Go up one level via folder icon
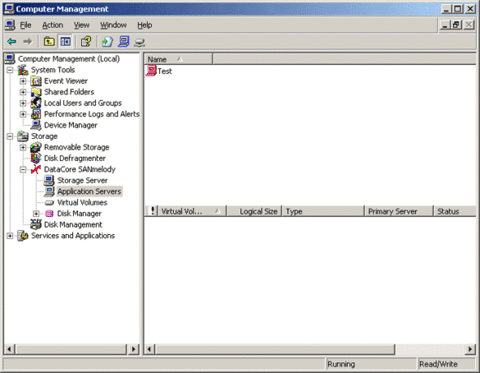The width and height of the screenshot is (480, 373). tap(49, 41)
